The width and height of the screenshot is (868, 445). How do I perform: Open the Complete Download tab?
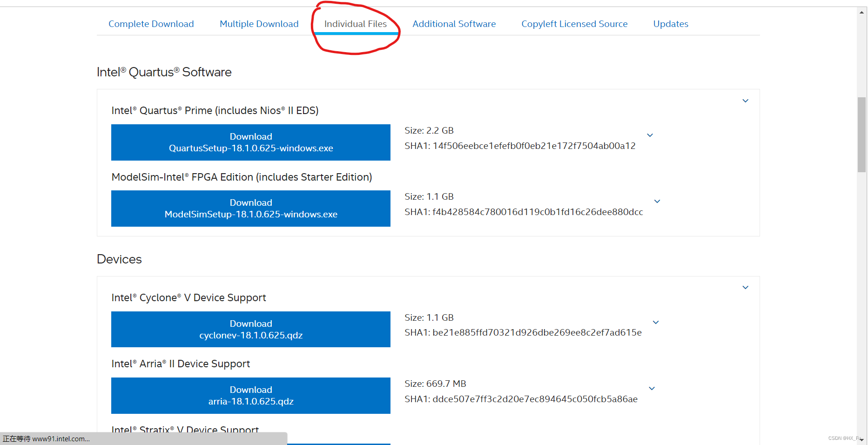tap(151, 24)
